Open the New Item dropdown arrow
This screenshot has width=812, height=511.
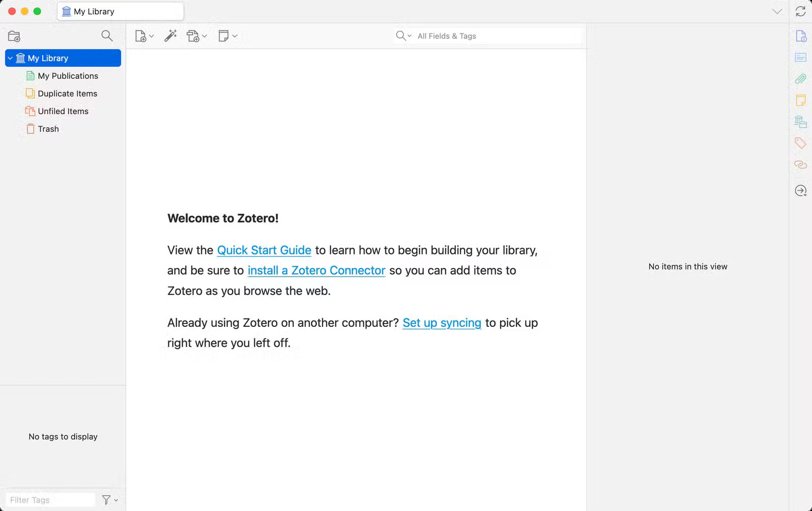tap(152, 36)
